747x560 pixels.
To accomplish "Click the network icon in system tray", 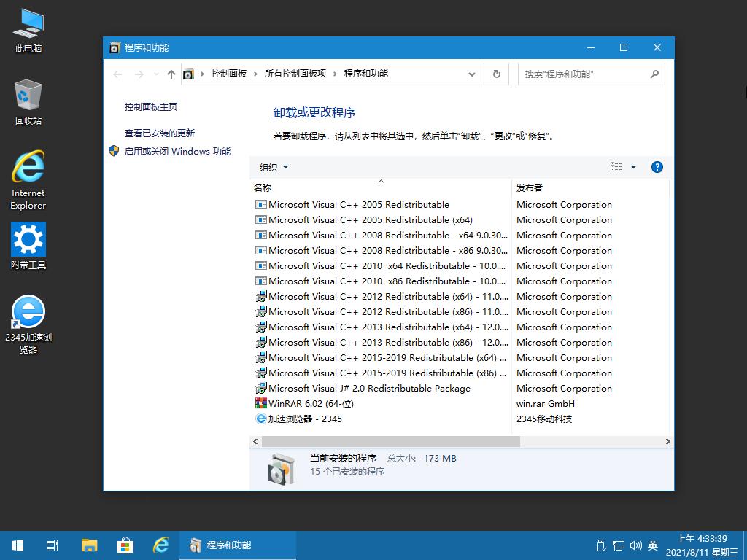I will 619,545.
